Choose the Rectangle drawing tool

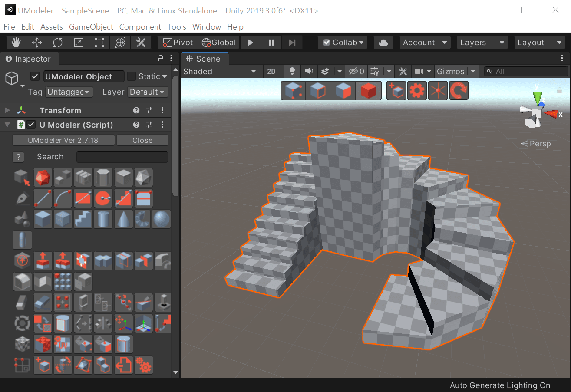coord(83,198)
